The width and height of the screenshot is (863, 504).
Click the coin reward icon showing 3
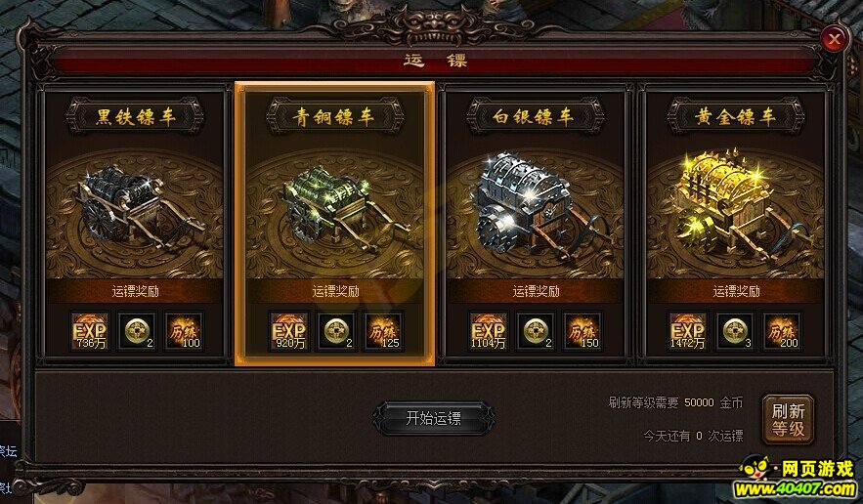coord(735,331)
